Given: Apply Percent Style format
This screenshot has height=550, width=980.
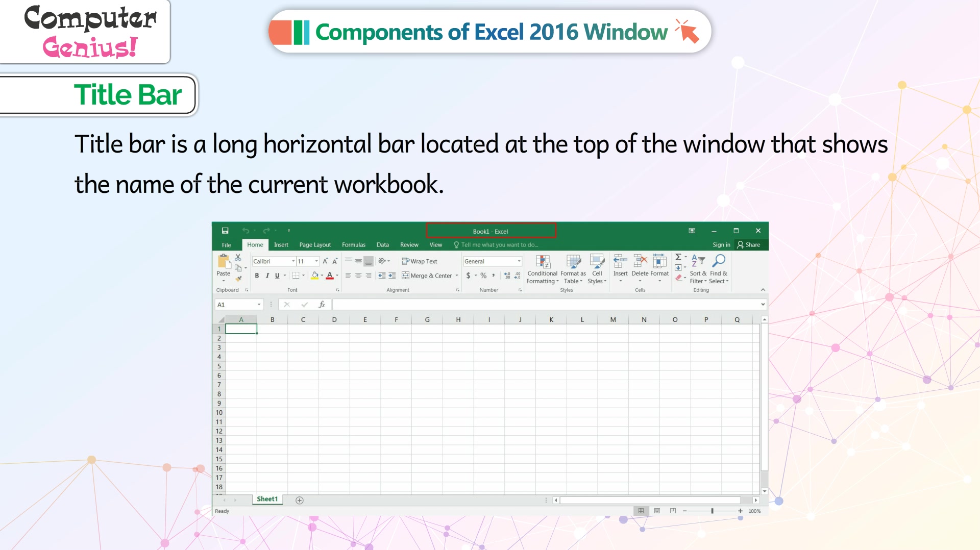Looking at the screenshot, I should [483, 276].
